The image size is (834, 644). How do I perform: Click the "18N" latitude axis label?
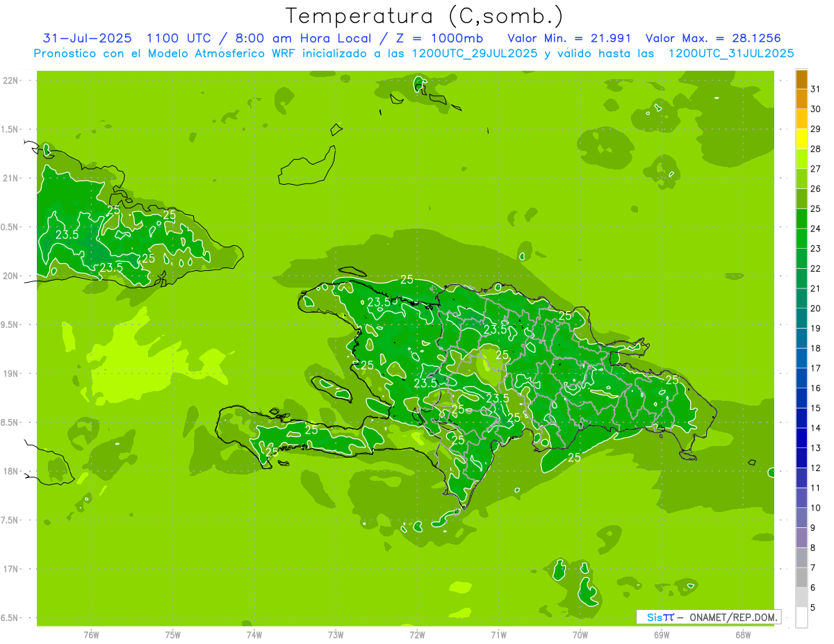[11, 471]
